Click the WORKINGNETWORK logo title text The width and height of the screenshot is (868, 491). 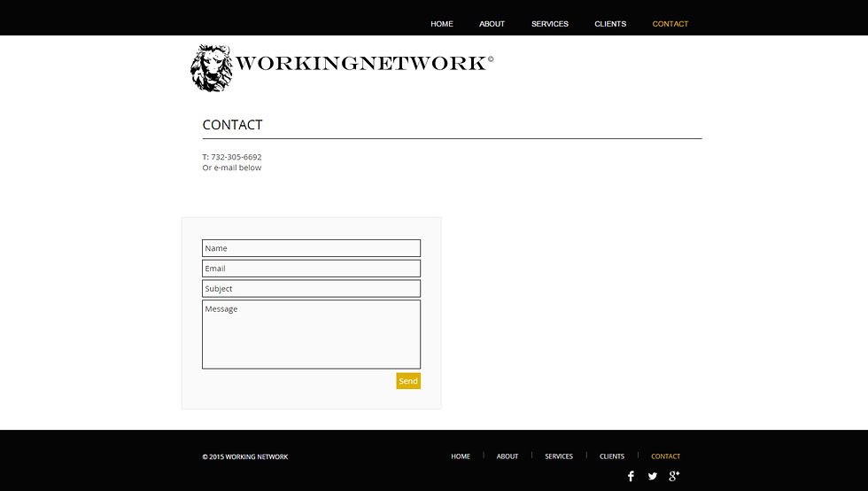coord(364,63)
